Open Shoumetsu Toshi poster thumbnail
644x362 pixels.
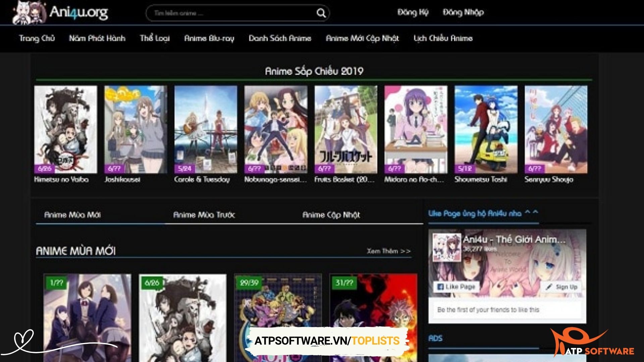pos(486,129)
